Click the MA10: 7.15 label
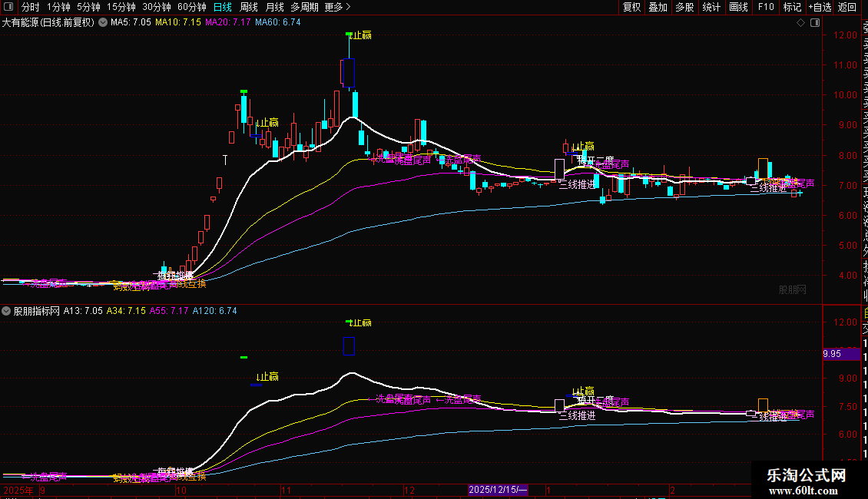 tap(177, 23)
